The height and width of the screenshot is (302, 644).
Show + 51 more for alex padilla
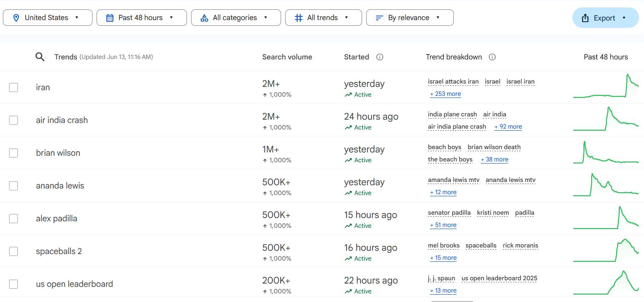click(443, 225)
